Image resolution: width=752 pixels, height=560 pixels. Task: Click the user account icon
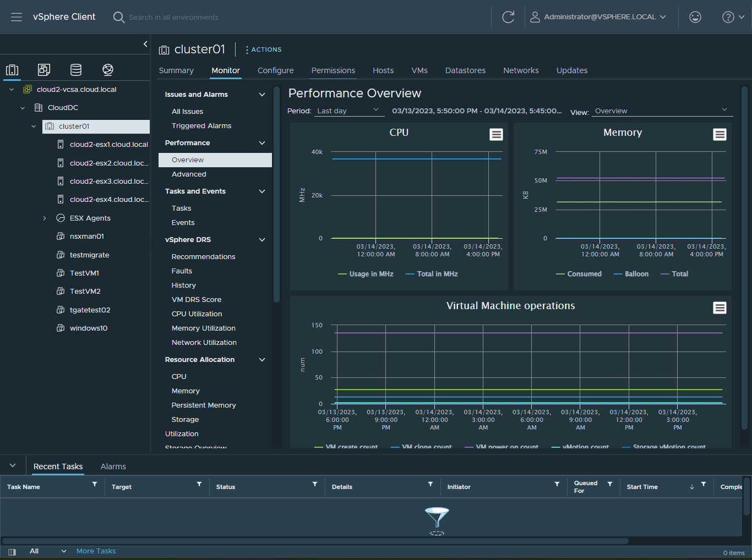click(535, 17)
